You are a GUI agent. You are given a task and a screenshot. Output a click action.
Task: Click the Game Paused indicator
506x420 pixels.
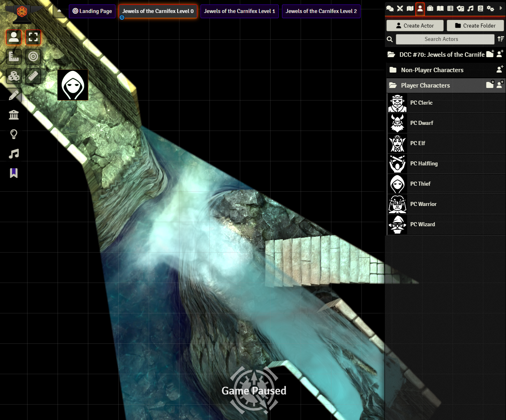pos(254,390)
